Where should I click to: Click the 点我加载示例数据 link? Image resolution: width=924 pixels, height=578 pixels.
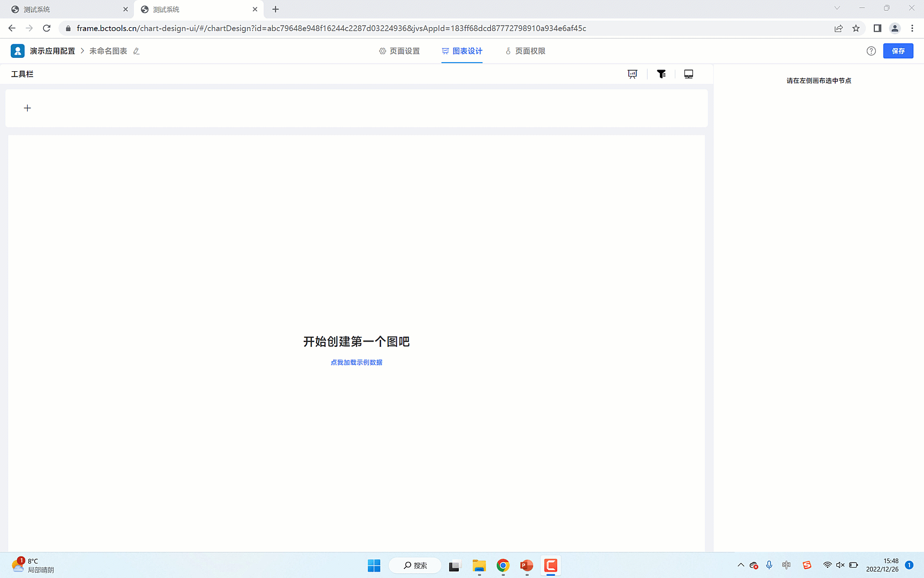356,362
